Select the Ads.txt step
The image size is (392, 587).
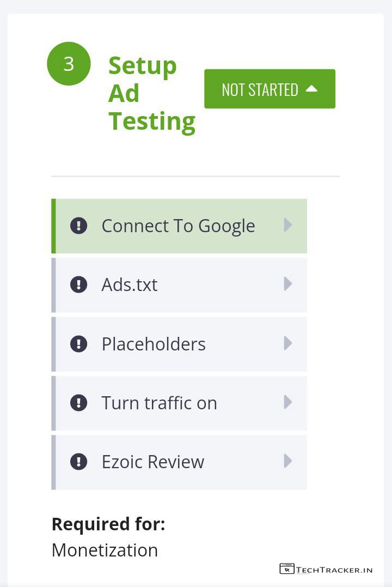pos(130,285)
